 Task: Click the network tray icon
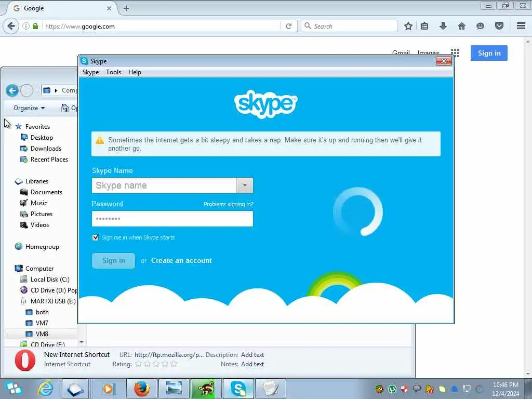coord(467,389)
